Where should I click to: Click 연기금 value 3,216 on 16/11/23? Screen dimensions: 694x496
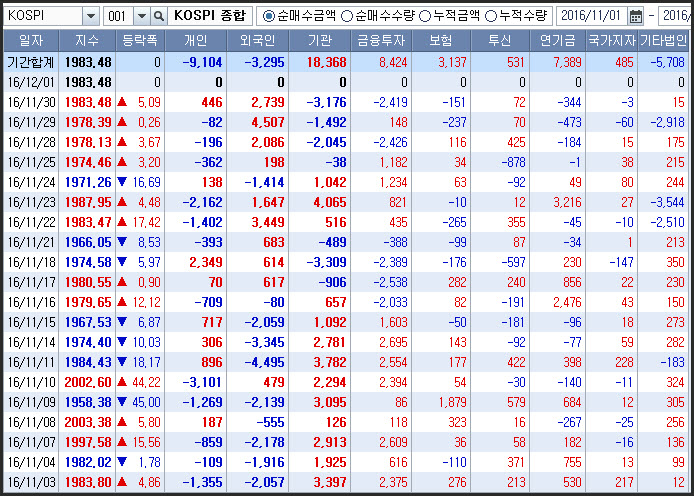(x=567, y=202)
